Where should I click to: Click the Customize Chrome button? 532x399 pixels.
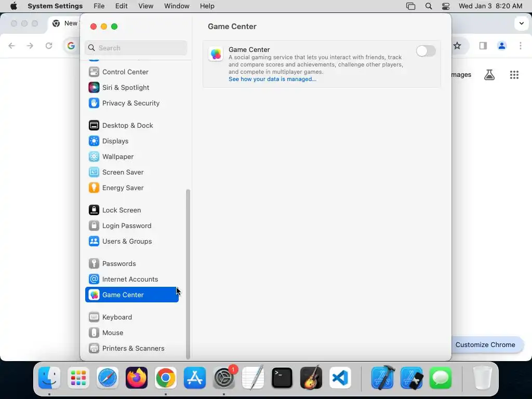(485, 345)
